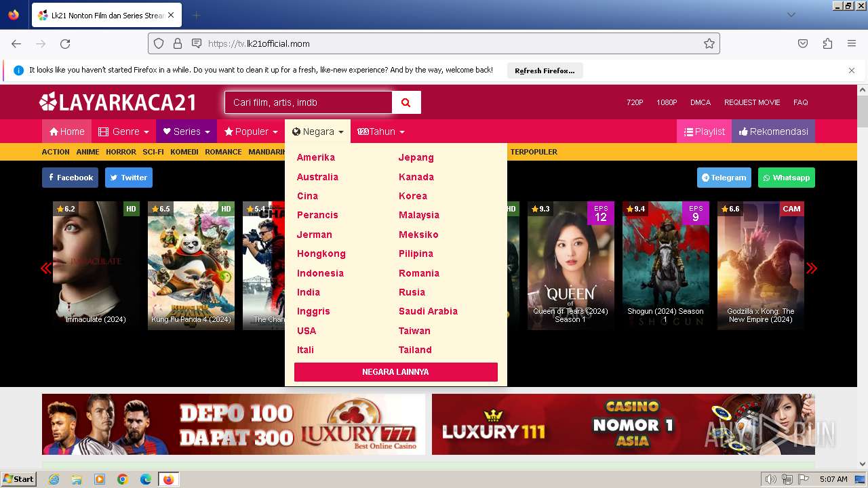Image resolution: width=868 pixels, height=488 pixels.
Task: Reload the current page
Action: [x=65, y=43]
